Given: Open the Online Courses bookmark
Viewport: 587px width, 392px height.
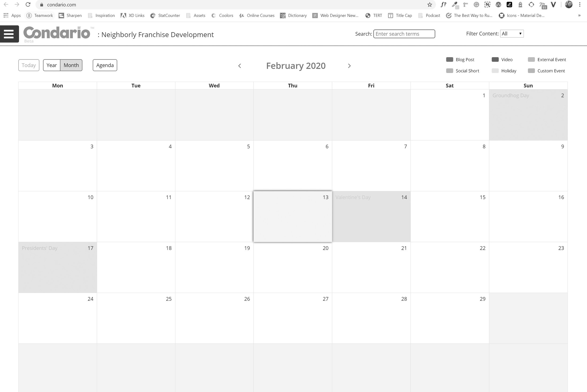Looking at the screenshot, I should (257, 15).
